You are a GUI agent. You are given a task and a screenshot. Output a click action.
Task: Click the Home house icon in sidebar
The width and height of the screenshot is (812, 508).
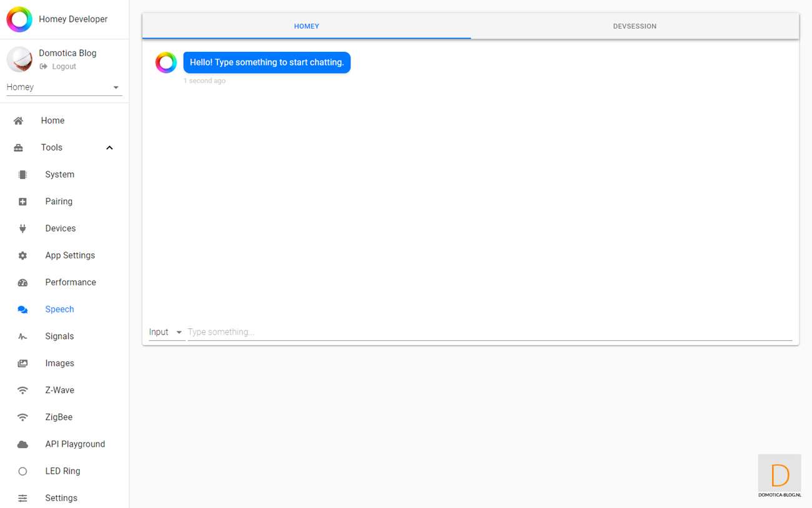[x=19, y=120]
